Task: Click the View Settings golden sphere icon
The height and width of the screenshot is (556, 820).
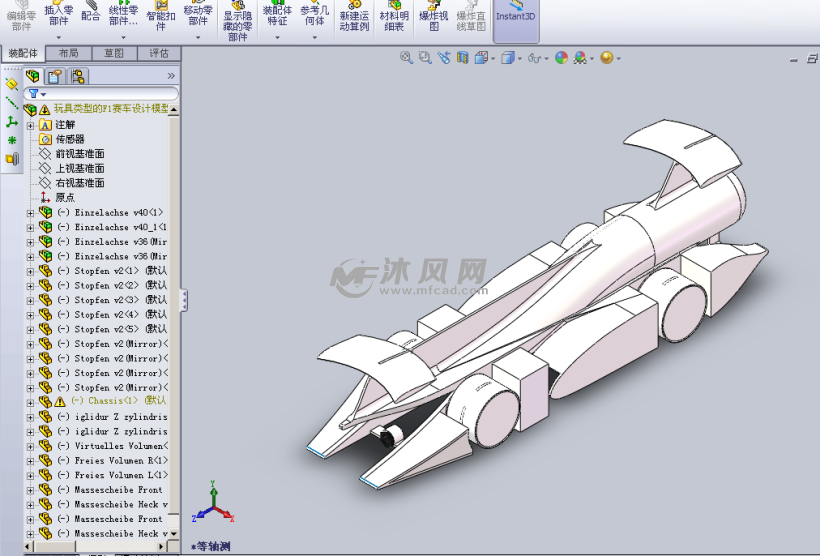Action: click(x=607, y=58)
